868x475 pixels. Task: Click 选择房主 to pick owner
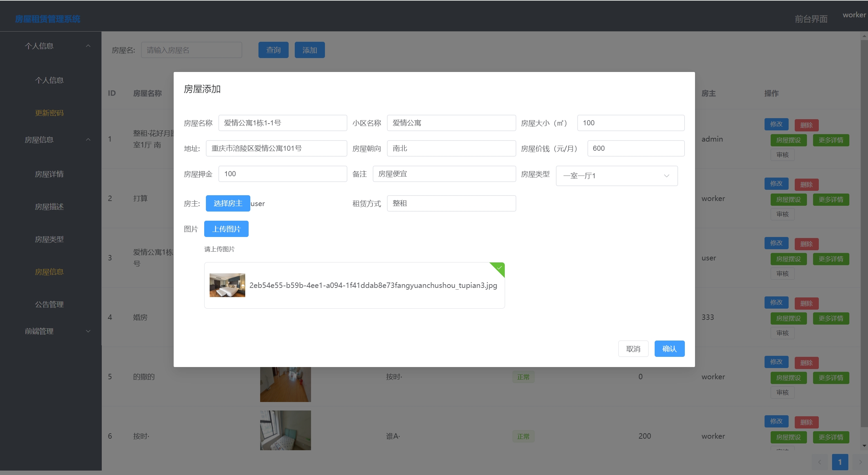[228, 203]
